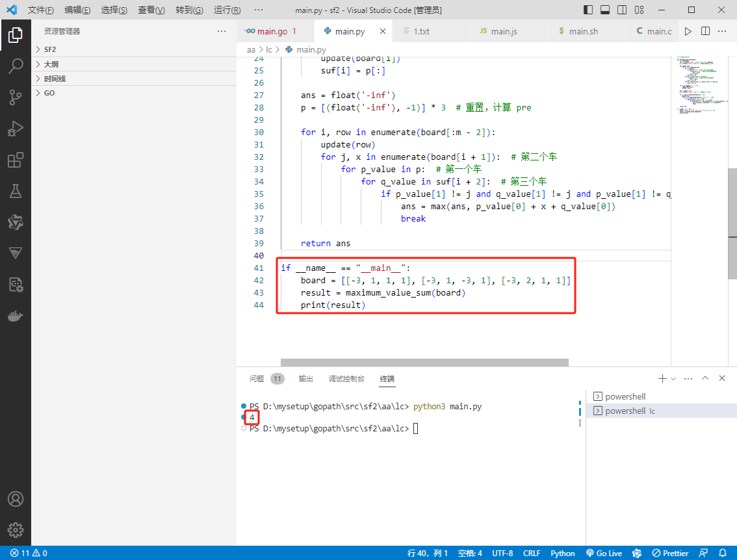Open the Explorer view in activity bar
Image resolution: width=737 pixels, height=560 pixels.
[x=16, y=35]
